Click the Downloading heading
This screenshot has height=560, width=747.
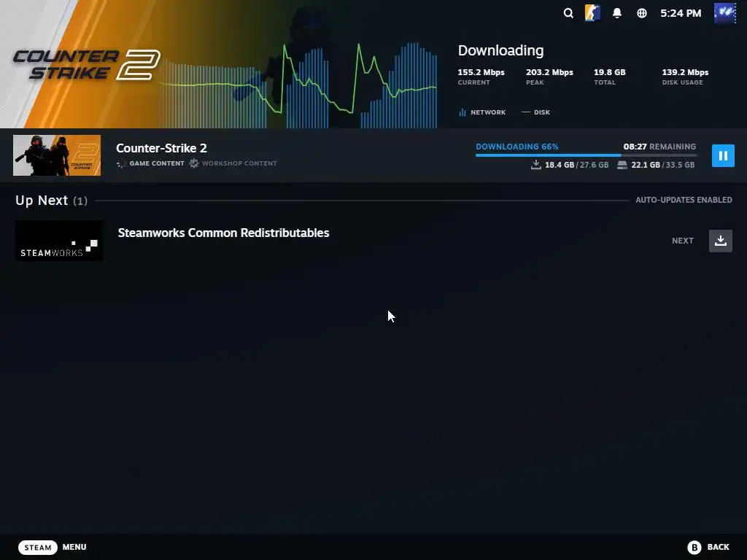point(500,50)
